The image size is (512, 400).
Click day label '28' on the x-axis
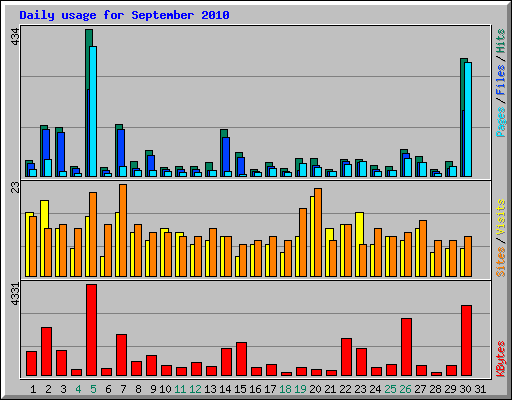click(x=435, y=389)
